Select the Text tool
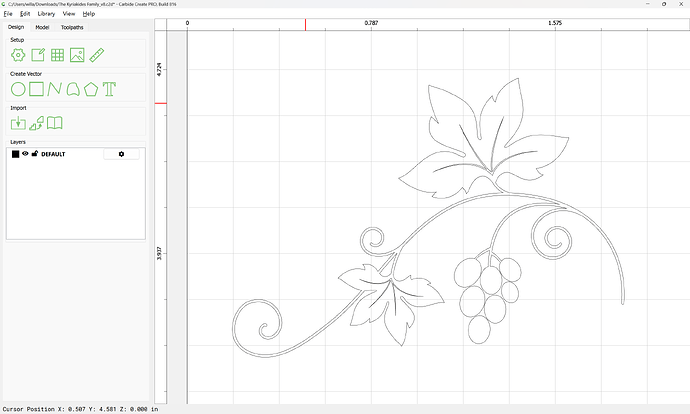 click(110, 89)
